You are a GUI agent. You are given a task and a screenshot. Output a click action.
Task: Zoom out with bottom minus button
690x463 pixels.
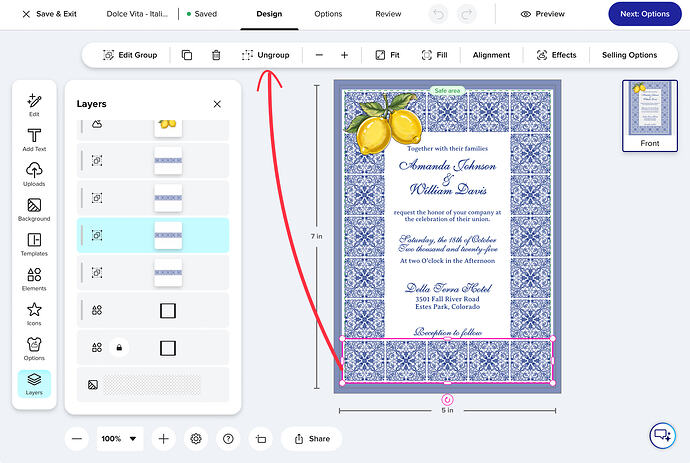pos(77,439)
